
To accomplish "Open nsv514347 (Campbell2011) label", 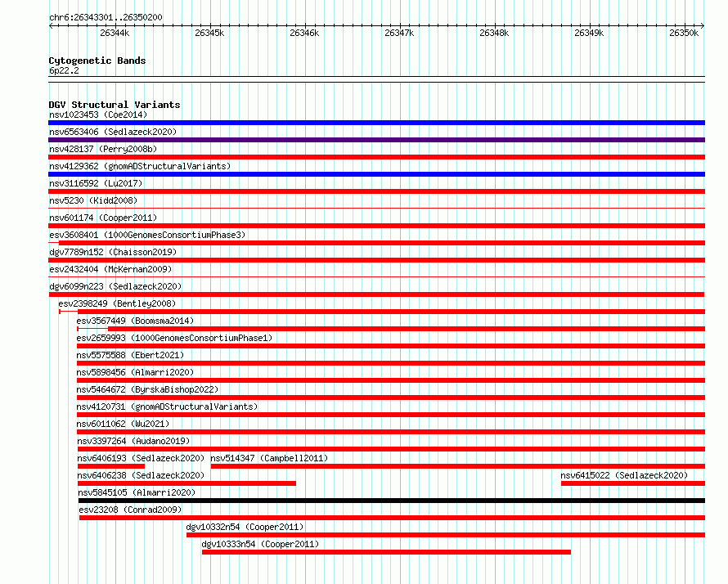I will [x=269, y=458].
